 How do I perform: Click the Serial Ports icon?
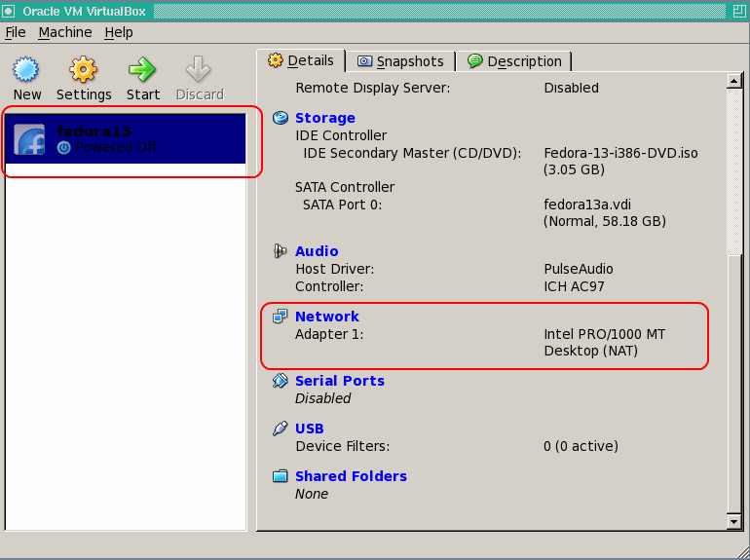281,381
